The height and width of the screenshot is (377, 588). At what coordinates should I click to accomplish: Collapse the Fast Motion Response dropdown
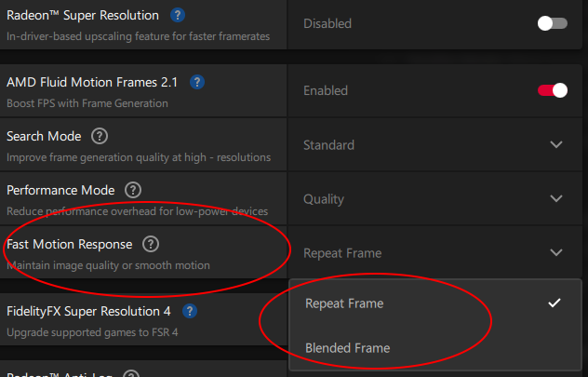point(556,252)
